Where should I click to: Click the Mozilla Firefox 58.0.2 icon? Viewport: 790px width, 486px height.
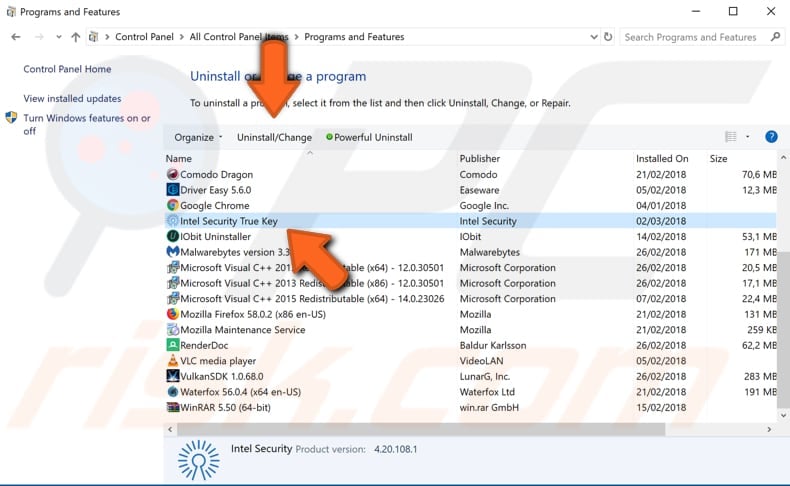pyautogui.click(x=172, y=314)
